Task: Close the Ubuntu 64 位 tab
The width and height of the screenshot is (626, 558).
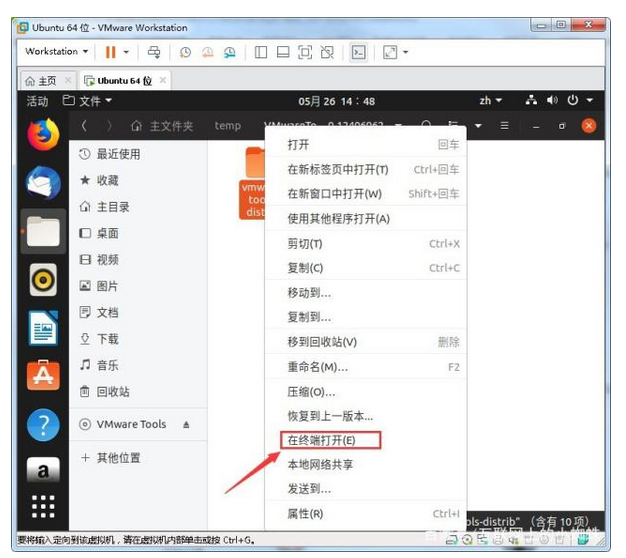Action: tap(162, 80)
